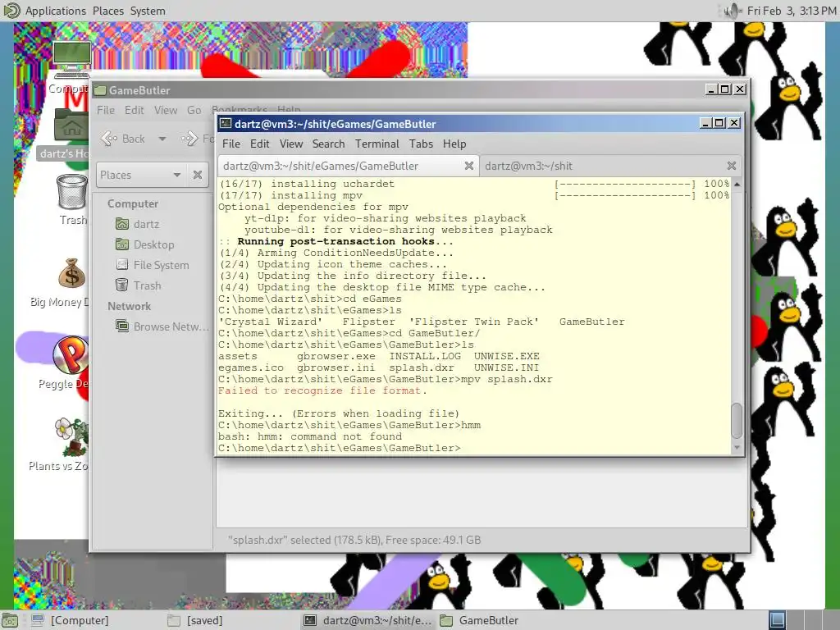Switch to dartz@vm3:~/shit terminal tab
Viewport: 840px width, 630px height.
coord(610,166)
